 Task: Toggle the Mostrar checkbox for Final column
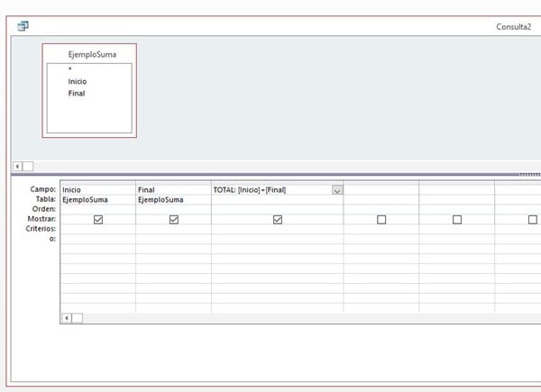point(174,220)
